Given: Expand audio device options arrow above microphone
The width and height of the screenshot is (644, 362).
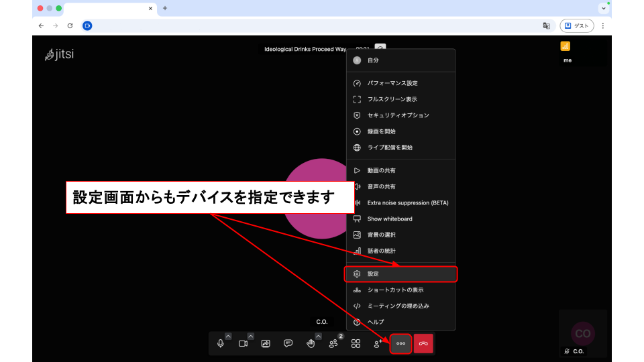Looking at the screenshot, I should point(228,336).
